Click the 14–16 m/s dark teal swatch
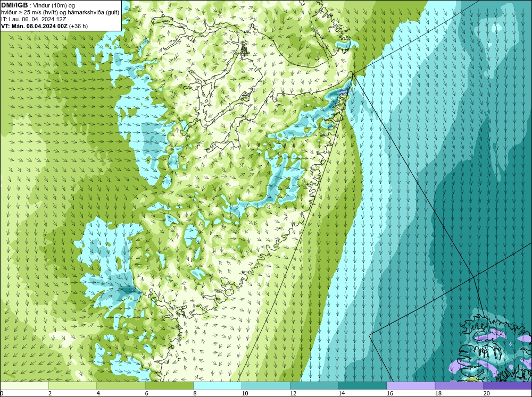The height and width of the screenshot is (397, 532). 362,385
